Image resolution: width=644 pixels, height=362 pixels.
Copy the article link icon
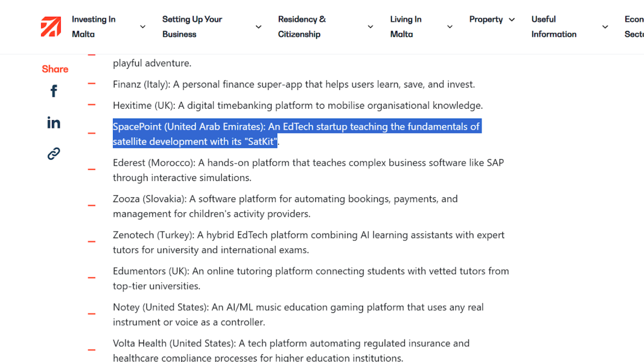coord(54,154)
